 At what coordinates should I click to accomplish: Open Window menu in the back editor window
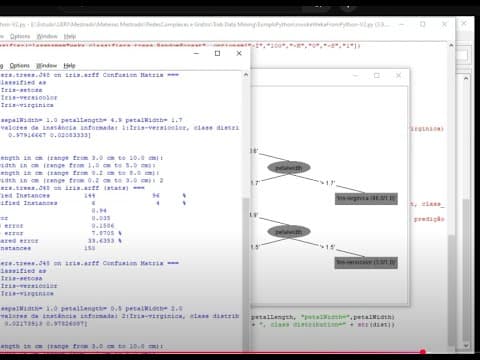(x=47, y=36)
